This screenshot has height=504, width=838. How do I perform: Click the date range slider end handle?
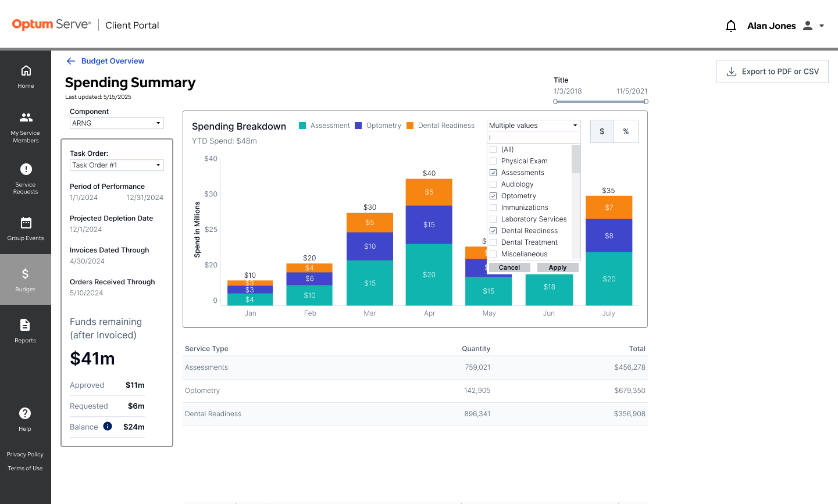[x=646, y=101]
